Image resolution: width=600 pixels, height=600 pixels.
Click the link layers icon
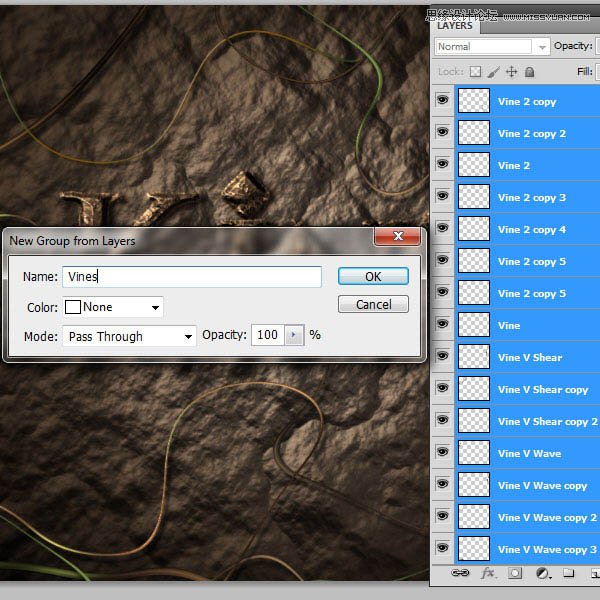460,573
